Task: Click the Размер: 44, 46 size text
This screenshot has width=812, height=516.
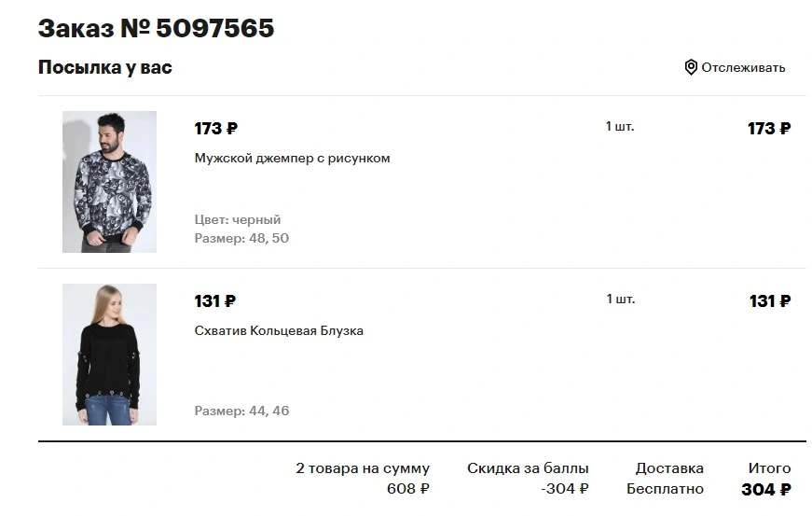Action: (241, 411)
